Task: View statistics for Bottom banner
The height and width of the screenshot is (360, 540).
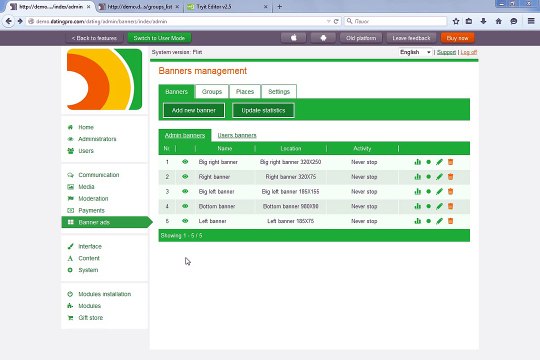Action: tap(417, 206)
